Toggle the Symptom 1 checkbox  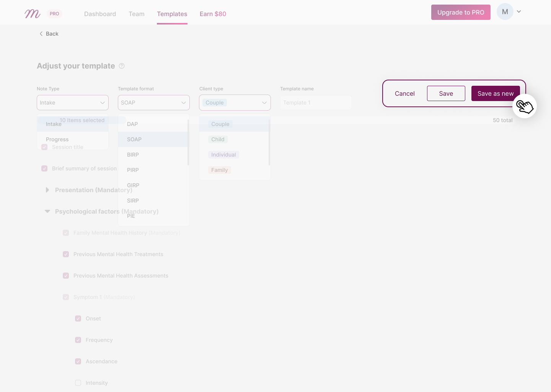66,297
